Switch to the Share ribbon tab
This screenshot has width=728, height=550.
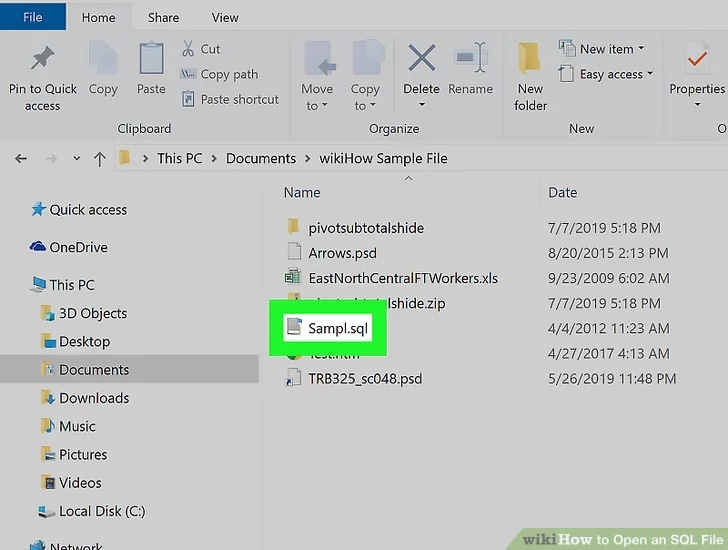point(163,17)
